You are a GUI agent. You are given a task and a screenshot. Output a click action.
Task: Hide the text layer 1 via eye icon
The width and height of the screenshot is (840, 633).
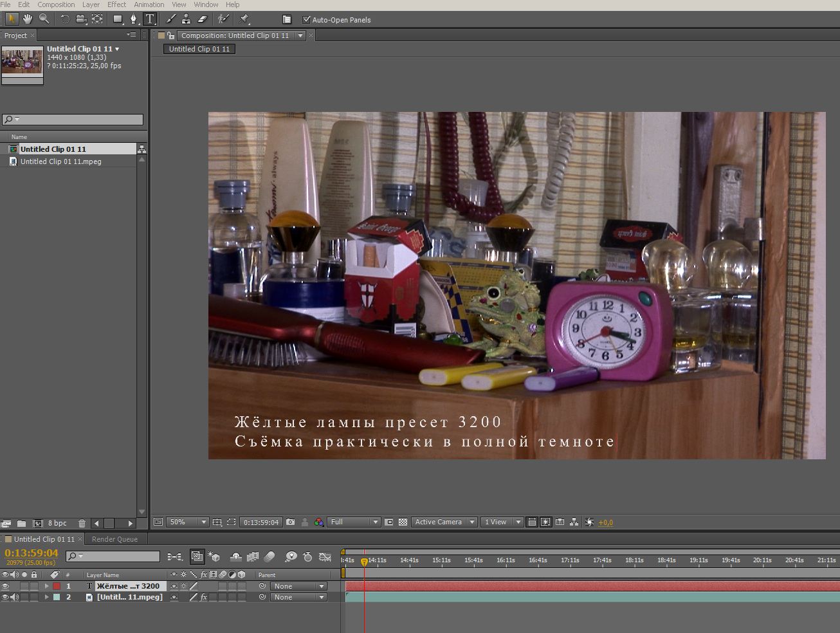click(5, 586)
